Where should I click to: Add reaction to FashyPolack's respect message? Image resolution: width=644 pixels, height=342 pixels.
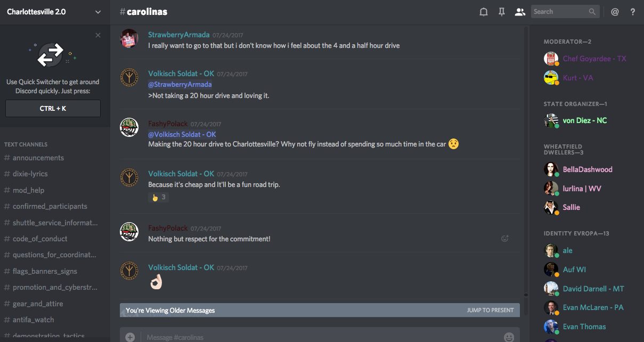(505, 239)
